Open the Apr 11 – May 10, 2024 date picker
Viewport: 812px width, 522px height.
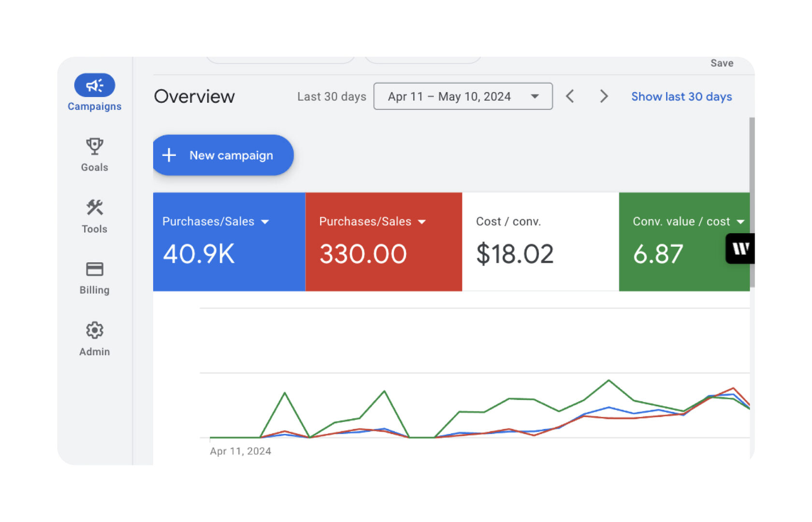tap(463, 96)
